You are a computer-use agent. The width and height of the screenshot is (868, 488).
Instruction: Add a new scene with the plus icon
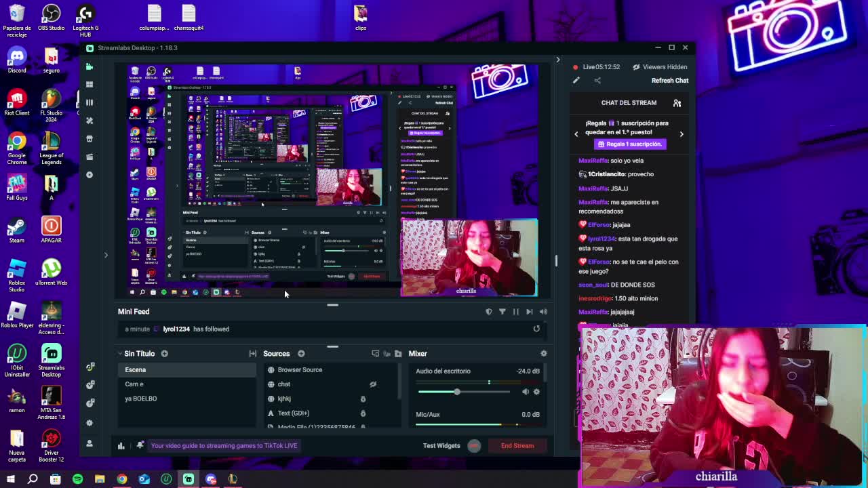pyautogui.click(x=164, y=353)
